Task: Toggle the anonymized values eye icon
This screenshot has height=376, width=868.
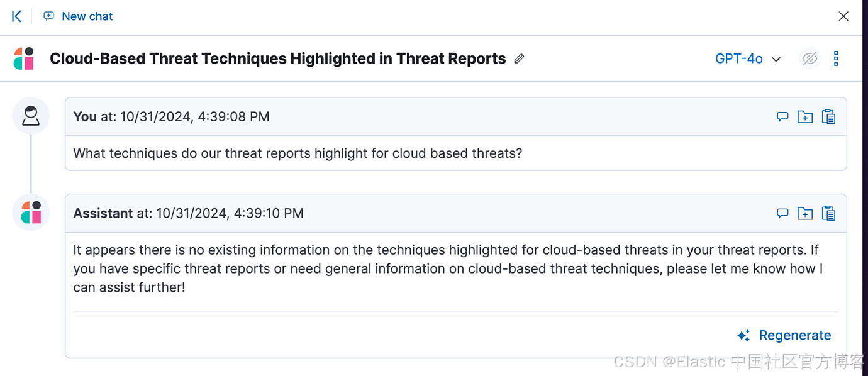Action: pos(810,58)
